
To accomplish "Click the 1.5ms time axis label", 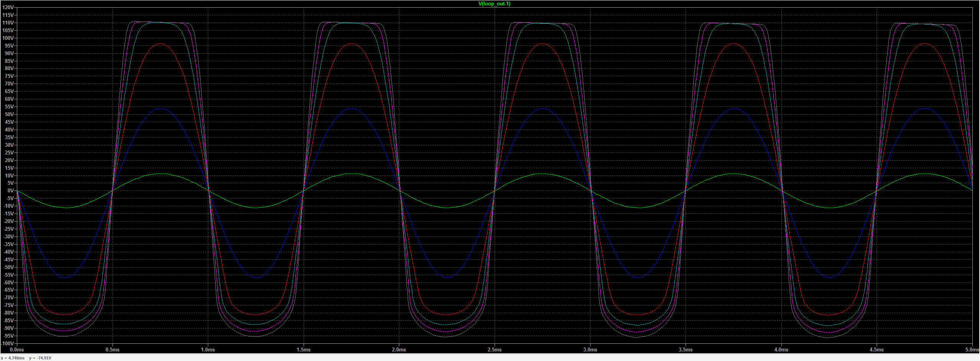I will [x=304, y=350].
